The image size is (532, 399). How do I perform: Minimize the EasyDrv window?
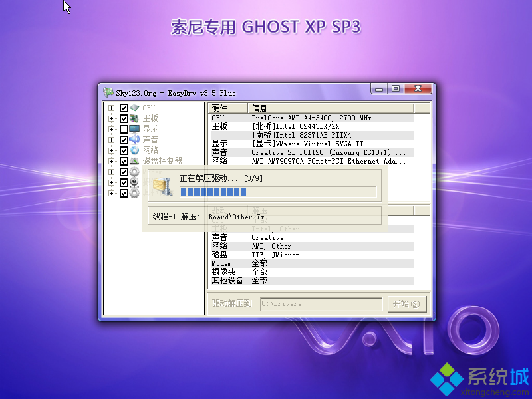379,89
